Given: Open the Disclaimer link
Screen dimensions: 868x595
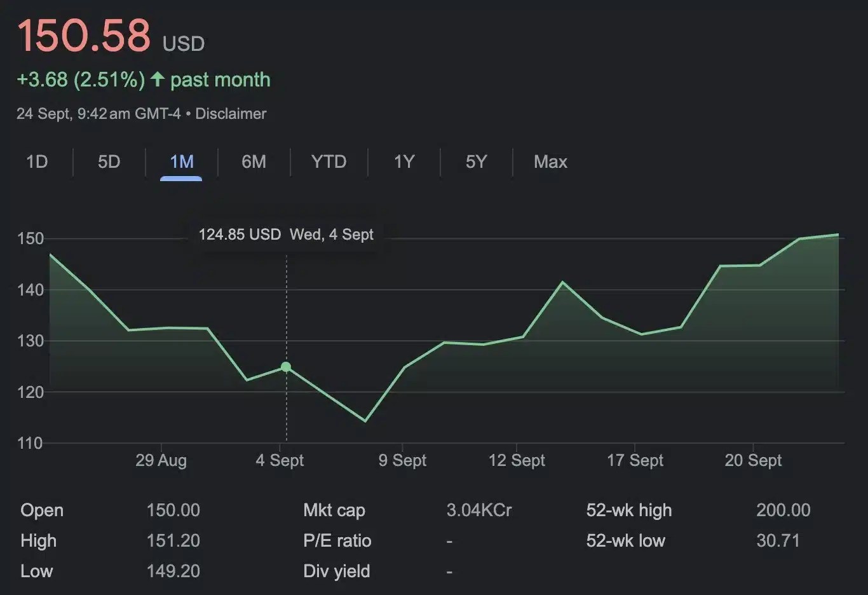Looking at the screenshot, I should [231, 114].
